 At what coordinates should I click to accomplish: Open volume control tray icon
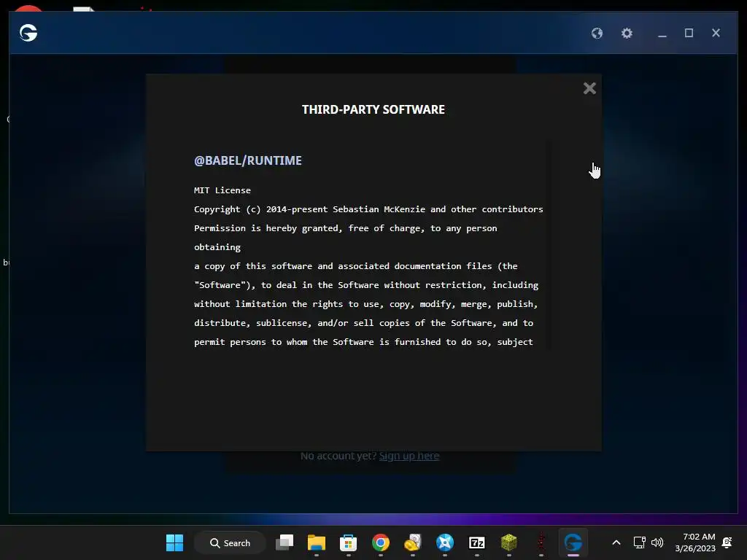(x=657, y=542)
